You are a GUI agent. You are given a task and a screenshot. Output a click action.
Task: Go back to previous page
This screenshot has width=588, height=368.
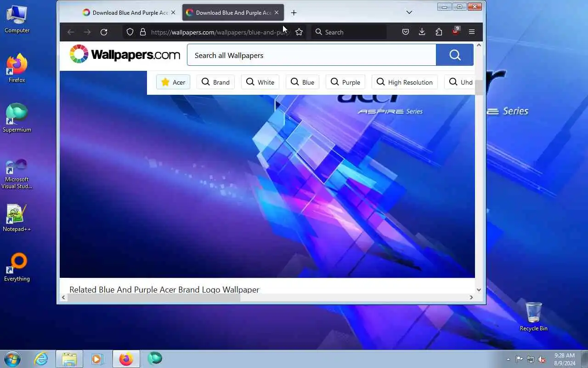coord(70,32)
